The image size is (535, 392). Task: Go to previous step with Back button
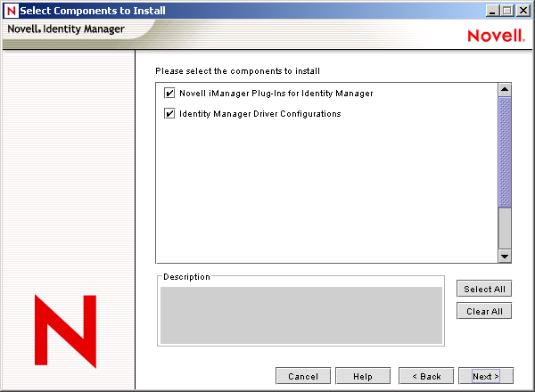tap(426, 376)
